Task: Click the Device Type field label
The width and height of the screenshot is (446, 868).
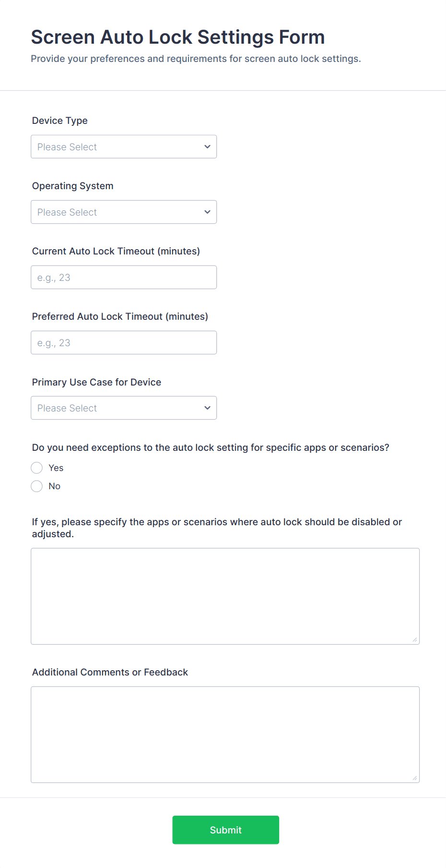Action: coord(59,121)
